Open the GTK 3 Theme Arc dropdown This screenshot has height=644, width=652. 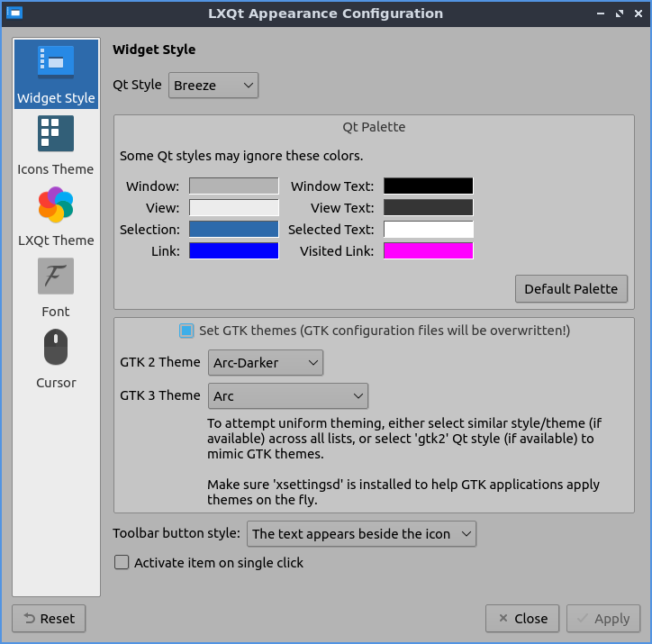pos(288,396)
